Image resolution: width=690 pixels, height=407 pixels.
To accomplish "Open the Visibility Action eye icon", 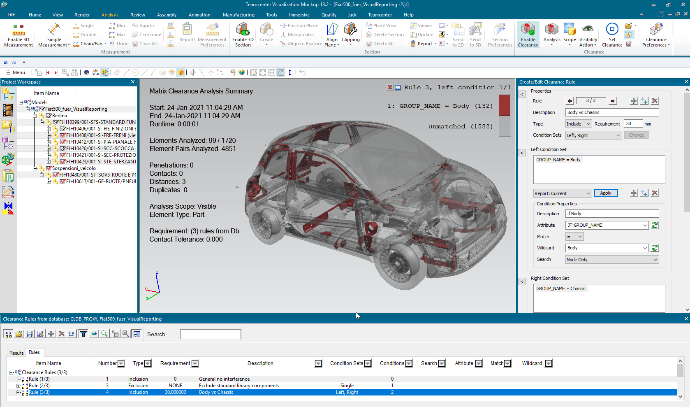I will pos(587,35).
